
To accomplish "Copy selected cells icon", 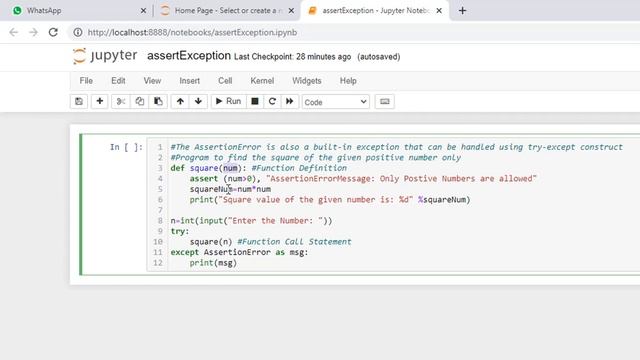I will coord(140,102).
